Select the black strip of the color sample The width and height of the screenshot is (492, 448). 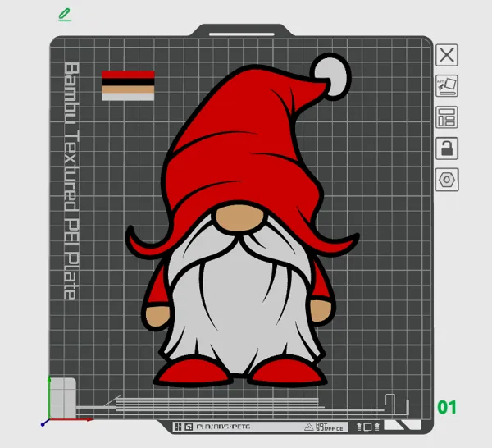(128, 82)
